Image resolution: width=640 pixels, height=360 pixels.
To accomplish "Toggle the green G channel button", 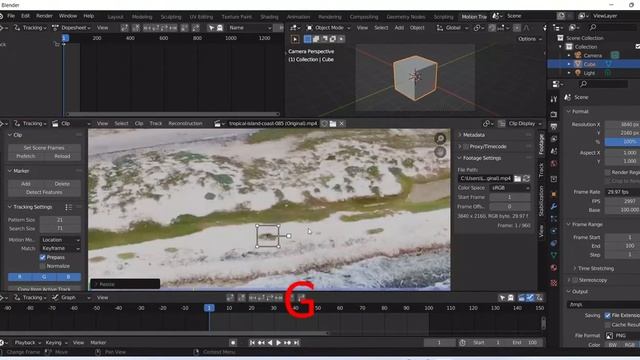I will [x=44, y=277].
